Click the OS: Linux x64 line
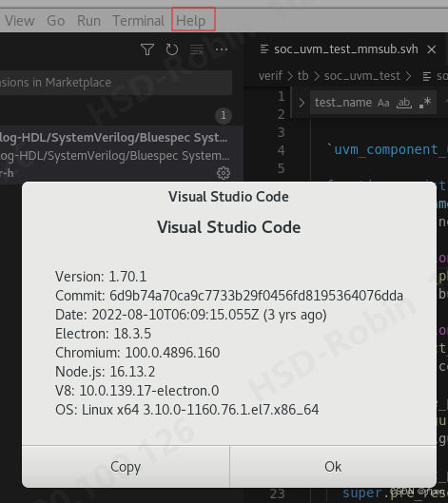The height and width of the screenshot is (503, 448). pyautogui.click(x=187, y=410)
